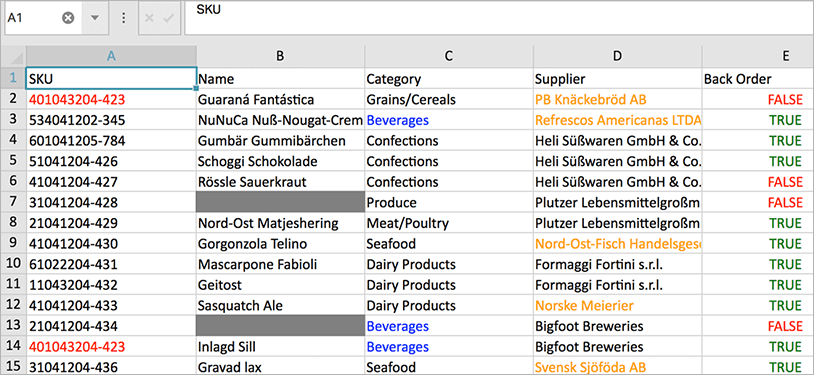This screenshot has height=375, width=814.
Task: Click the red SKU cell in row 2
Action: click(x=111, y=99)
